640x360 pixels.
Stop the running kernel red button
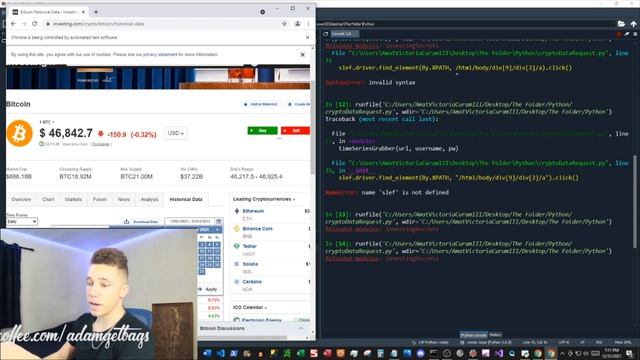point(619,34)
